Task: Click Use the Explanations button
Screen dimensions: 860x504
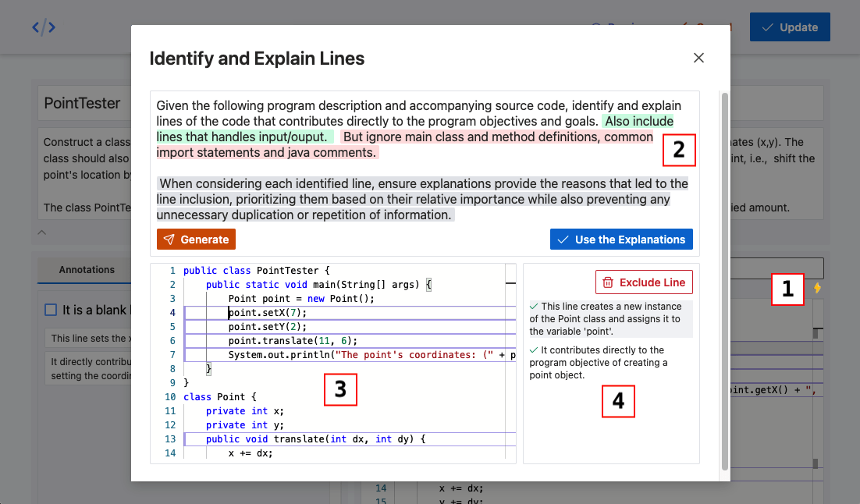Action: coord(621,239)
